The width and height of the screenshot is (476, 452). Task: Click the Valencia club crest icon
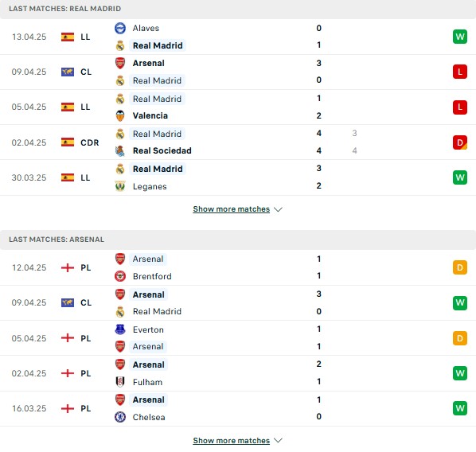[120, 115]
